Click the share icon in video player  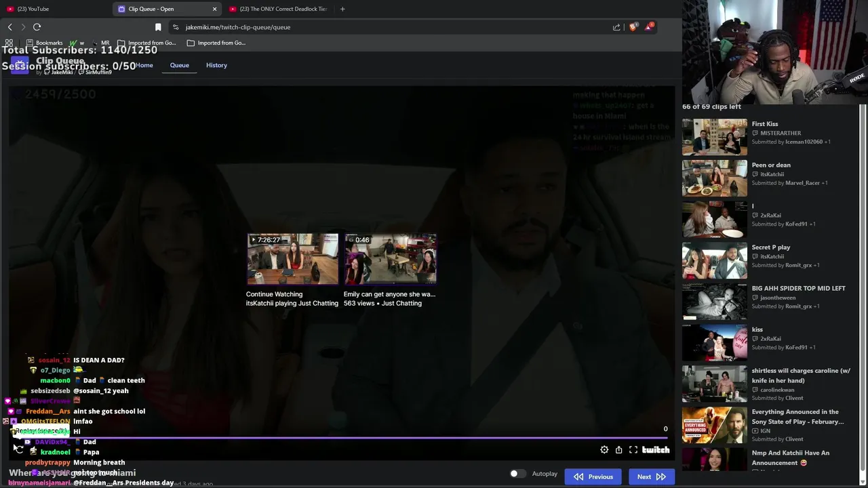pyautogui.click(x=618, y=449)
